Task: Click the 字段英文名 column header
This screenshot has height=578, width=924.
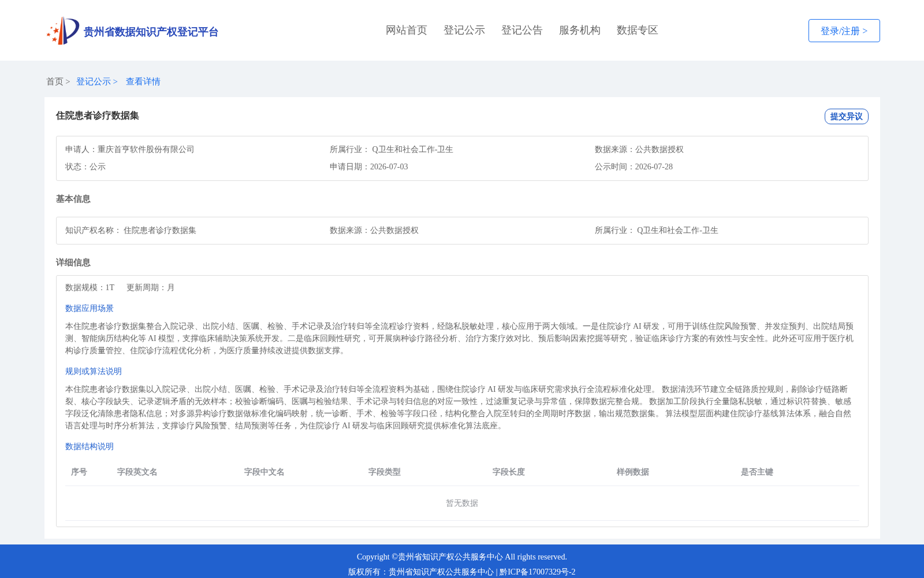Action: click(x=137, y=472)
